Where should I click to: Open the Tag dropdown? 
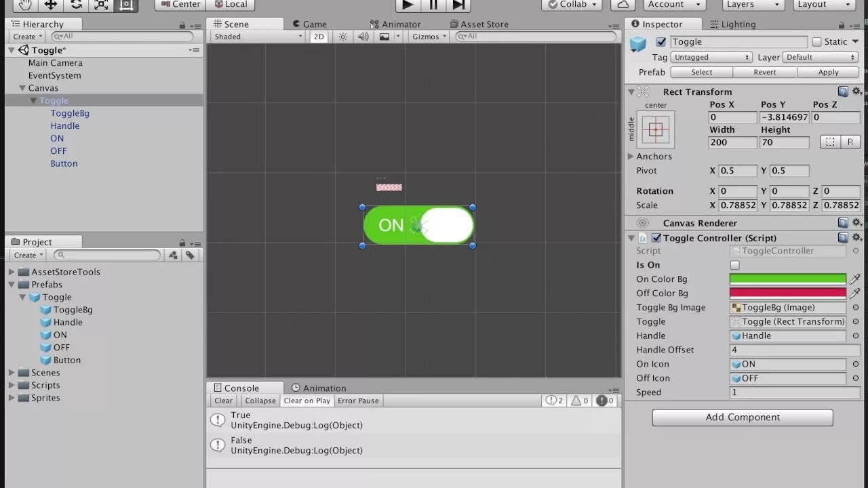point(712,58)
